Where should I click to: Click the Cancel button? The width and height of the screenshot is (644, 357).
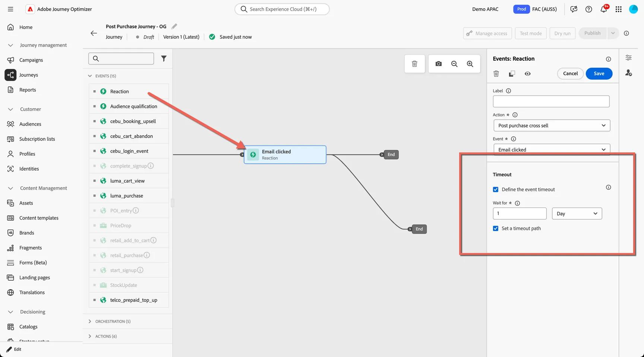570,73
